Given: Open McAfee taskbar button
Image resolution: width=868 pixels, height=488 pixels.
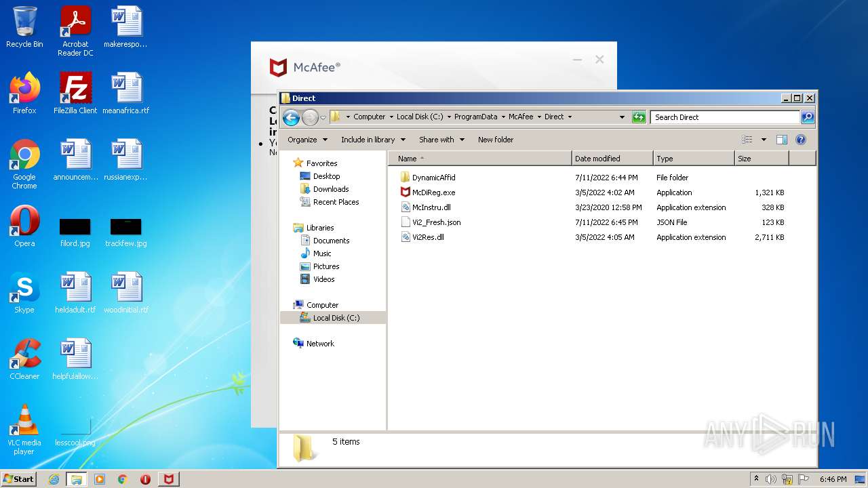Looking at the screenshot, I should click(169, 479).
